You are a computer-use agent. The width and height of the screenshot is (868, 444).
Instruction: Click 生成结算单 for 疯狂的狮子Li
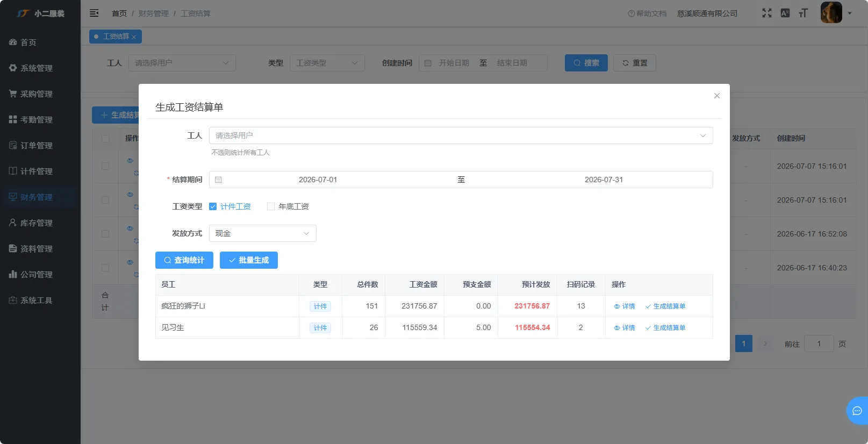coord(665,306)
